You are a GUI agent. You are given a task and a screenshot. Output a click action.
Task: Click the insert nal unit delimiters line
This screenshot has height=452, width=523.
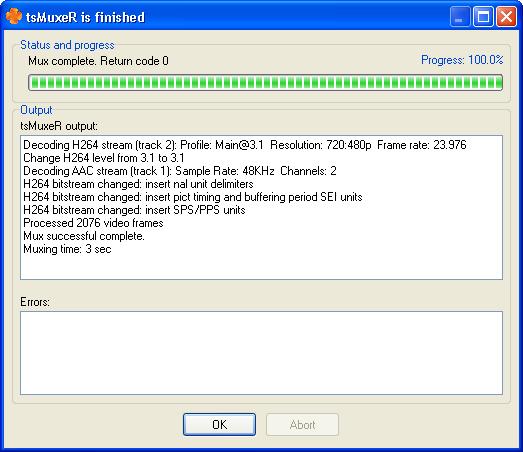pos(138,184)
